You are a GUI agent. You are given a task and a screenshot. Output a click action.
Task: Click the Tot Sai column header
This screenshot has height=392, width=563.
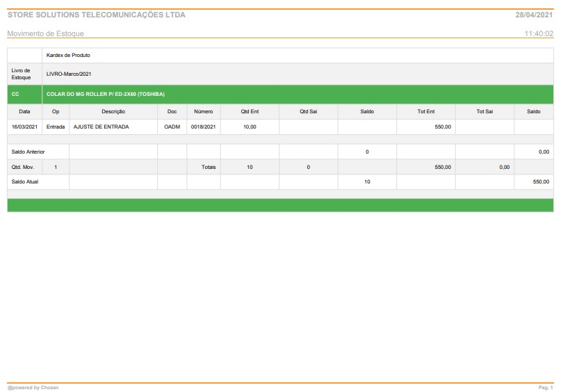click(484, 111)
